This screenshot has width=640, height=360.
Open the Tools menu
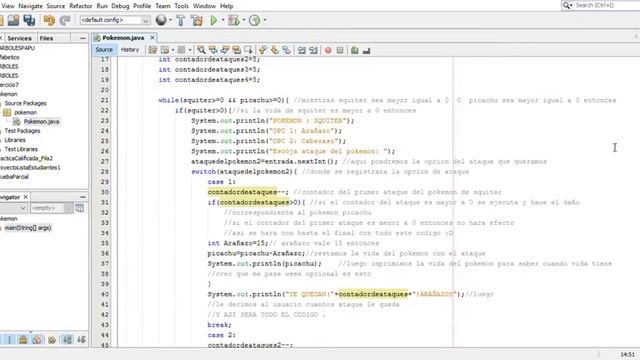[x=181, y=6]
